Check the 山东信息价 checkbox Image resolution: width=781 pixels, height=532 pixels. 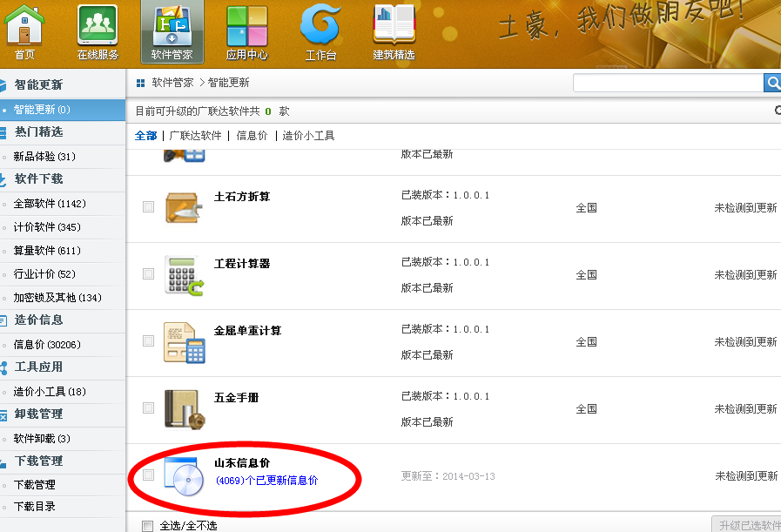[x=148, y=475]
